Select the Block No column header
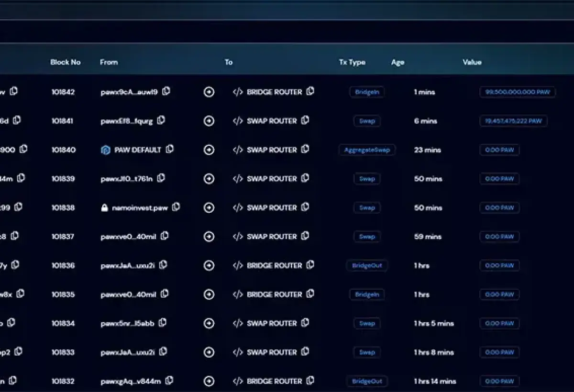The width and height of the screenshot is (574, 392). [x=66, y=62]
